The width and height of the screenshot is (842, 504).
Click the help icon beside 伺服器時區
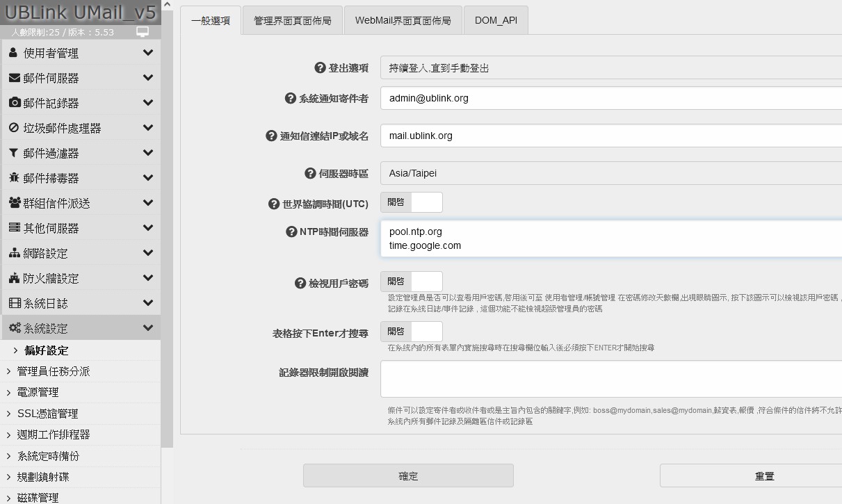[310, 174]
